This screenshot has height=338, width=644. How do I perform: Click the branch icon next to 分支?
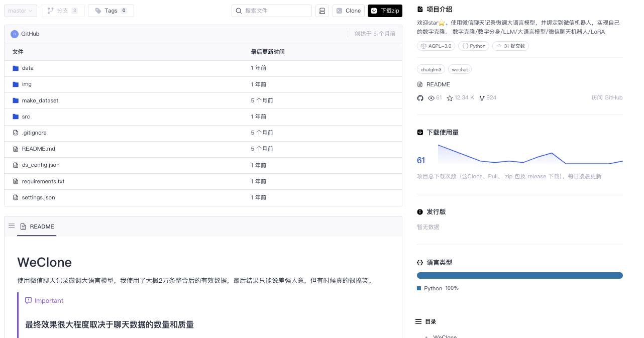coord(50,11)
